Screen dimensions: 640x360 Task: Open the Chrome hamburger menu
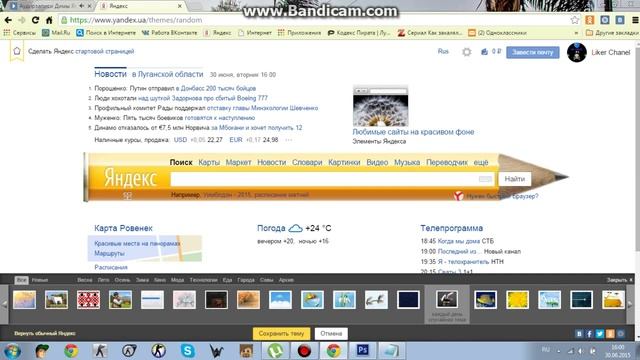coord(636,20)
